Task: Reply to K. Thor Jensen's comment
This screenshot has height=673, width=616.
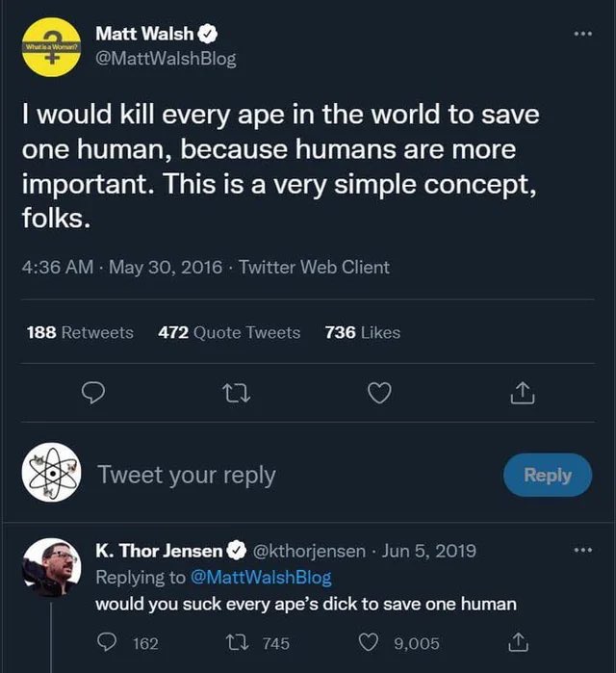Action: coord(107,642)
